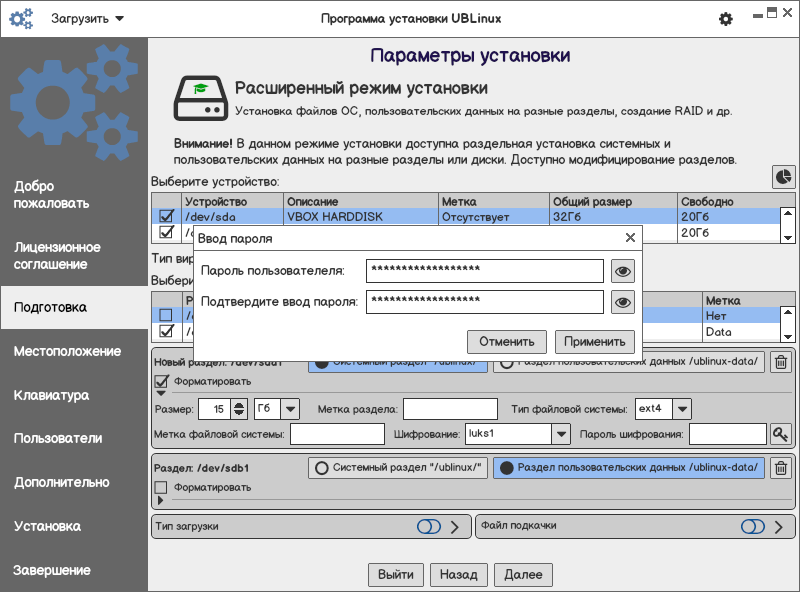Delete the /dev/sdb1 partition entry
The image size is (800, 592).
[x=781, y=467]
